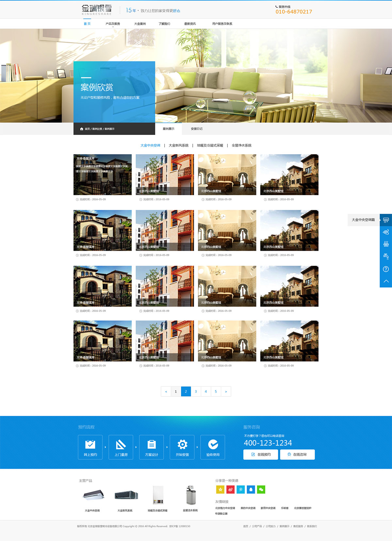The width and height of the screenshot is (392, 541).
Task: Click the 在线咨询 button
Action: point(297,454)
